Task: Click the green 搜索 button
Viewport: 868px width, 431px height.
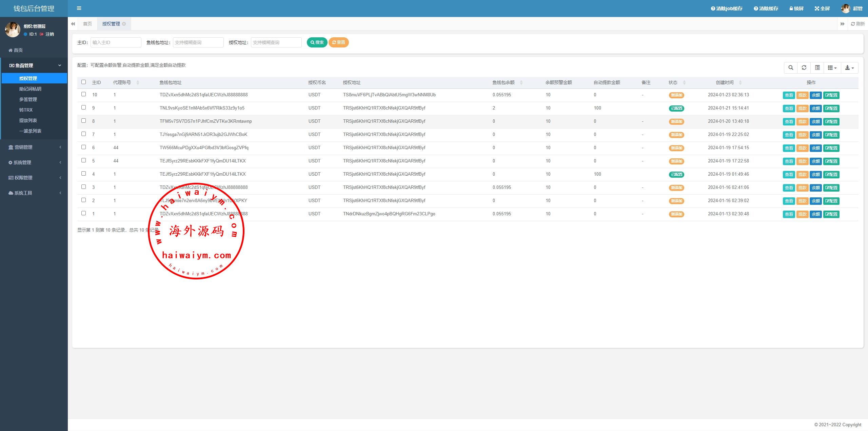Action: coord(317,42)
